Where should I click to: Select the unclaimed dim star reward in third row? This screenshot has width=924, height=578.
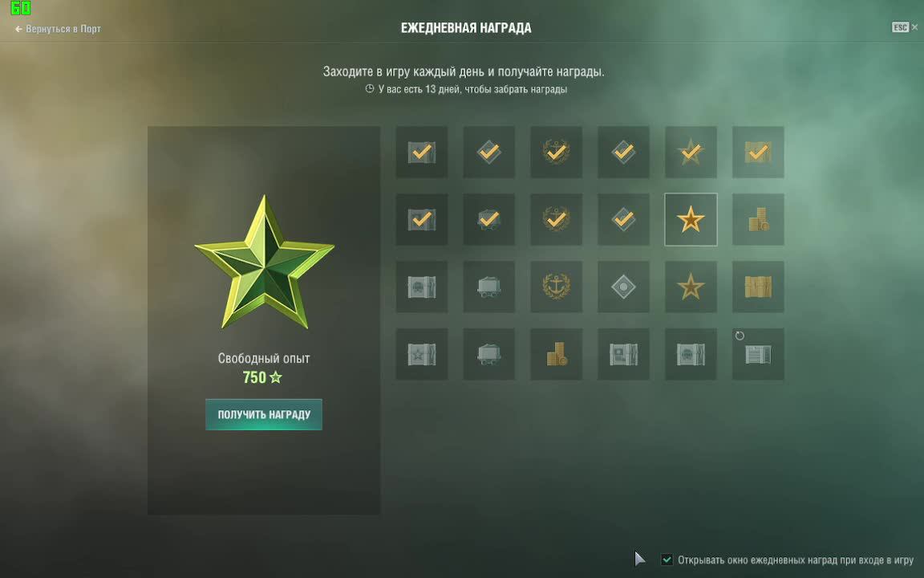[691, 287]
